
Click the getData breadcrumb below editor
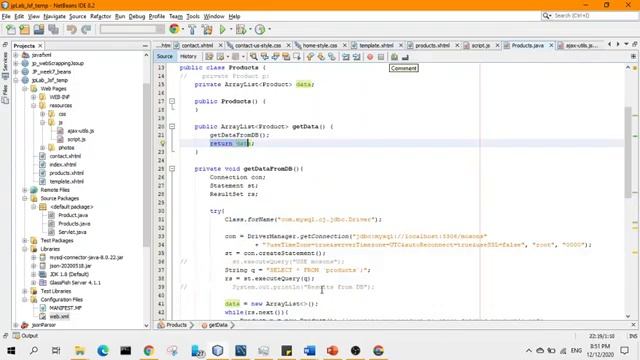[x=218, y=325]
